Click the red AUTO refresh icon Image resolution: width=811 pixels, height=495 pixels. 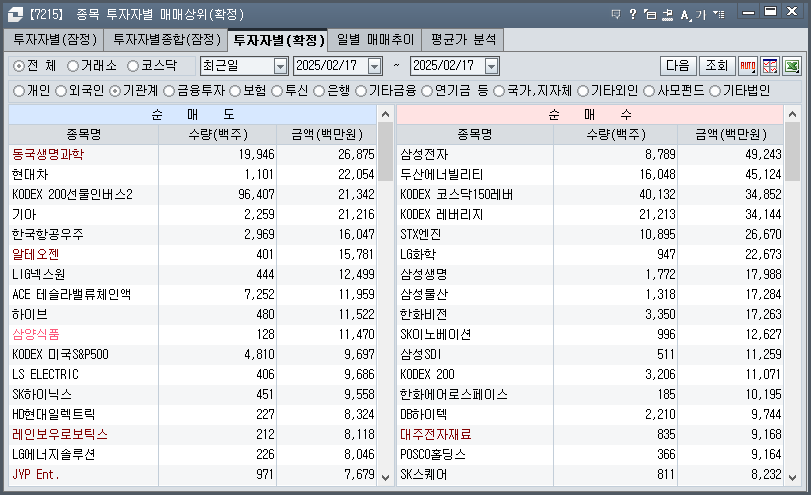pyautogui.click(x=748, y=66)
